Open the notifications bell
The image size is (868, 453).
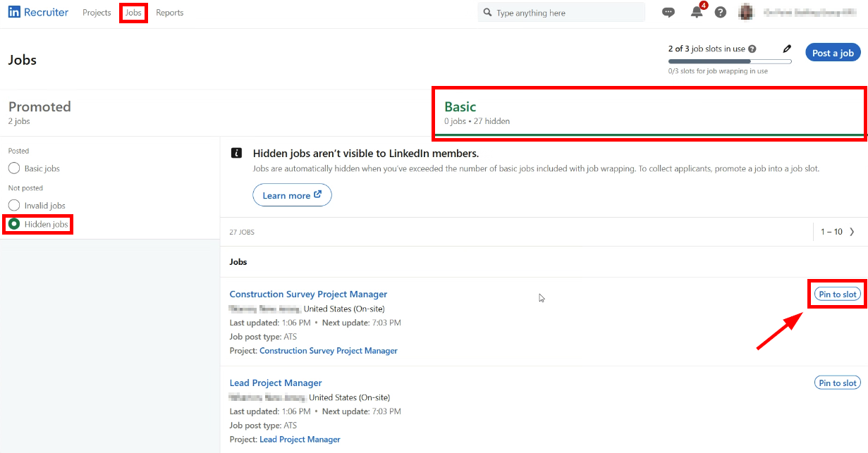(x=697, y=13)
